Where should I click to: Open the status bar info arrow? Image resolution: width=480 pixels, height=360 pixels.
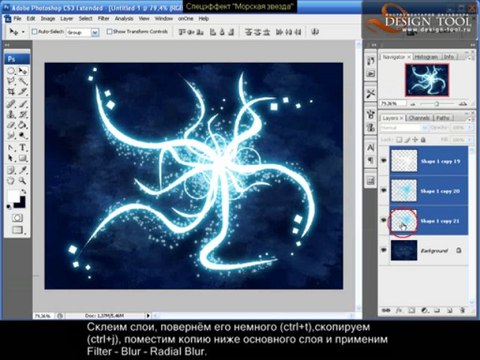pos(148,315)
